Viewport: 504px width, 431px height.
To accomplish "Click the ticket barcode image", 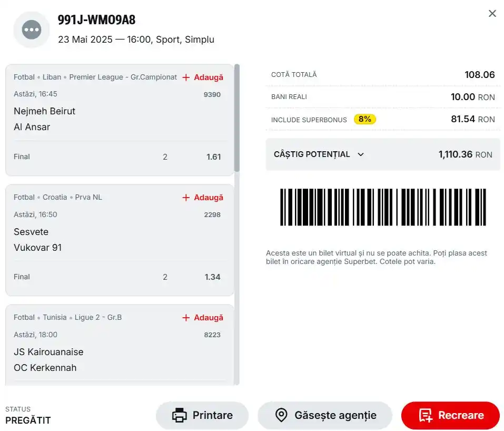I will pos(383,207).
